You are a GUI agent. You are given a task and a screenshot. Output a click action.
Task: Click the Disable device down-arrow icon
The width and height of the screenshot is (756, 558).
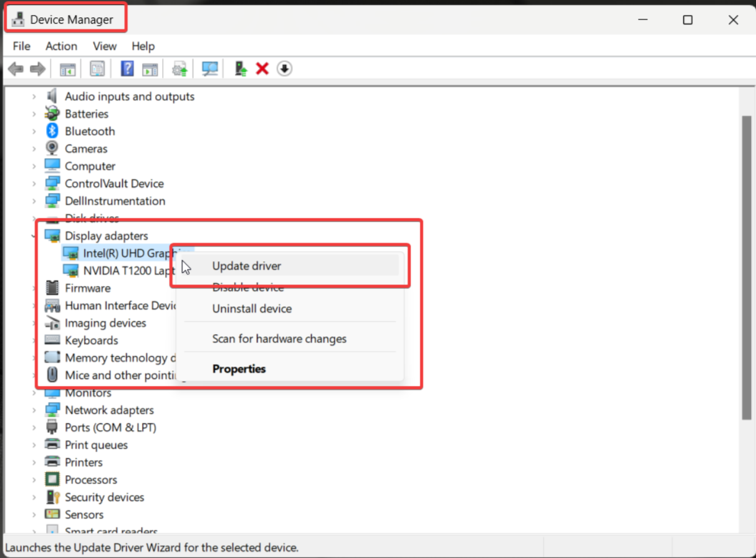(x=284, y=69)
